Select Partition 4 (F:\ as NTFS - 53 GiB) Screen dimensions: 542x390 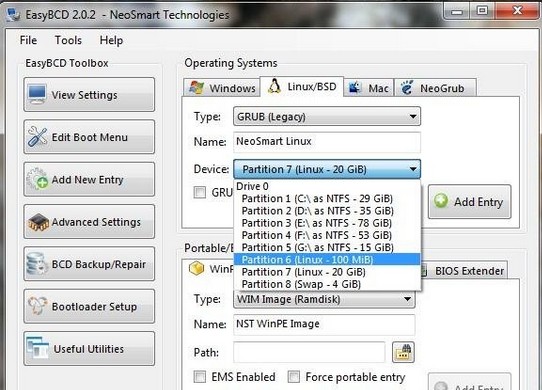coord(327,235)
